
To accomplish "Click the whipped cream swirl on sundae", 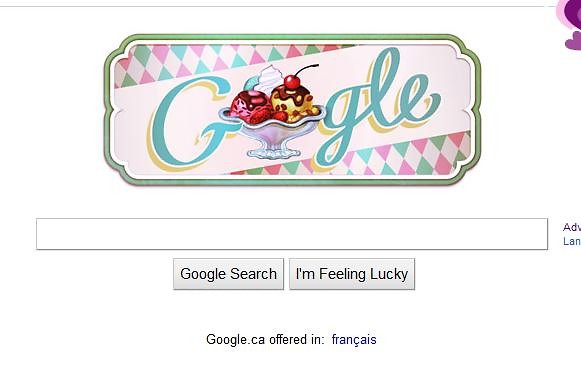I will 270,77.
